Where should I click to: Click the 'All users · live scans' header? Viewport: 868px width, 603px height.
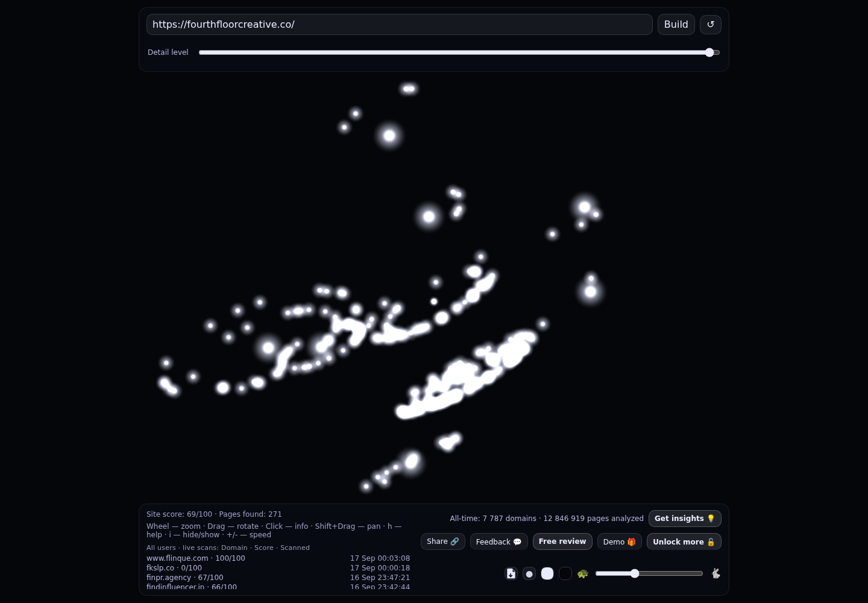coord(228,548)
